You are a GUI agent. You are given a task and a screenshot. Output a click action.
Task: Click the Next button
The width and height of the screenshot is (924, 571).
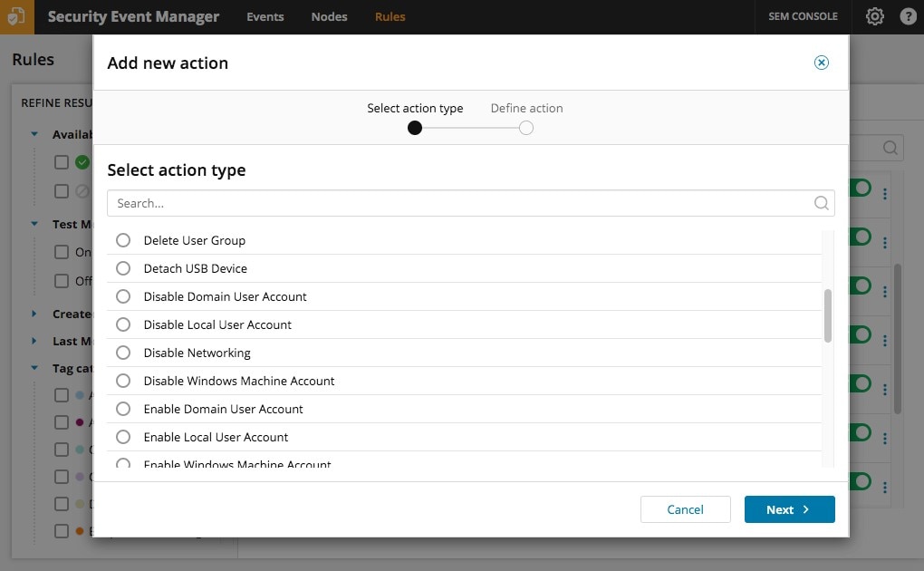(x=789, y=509)
